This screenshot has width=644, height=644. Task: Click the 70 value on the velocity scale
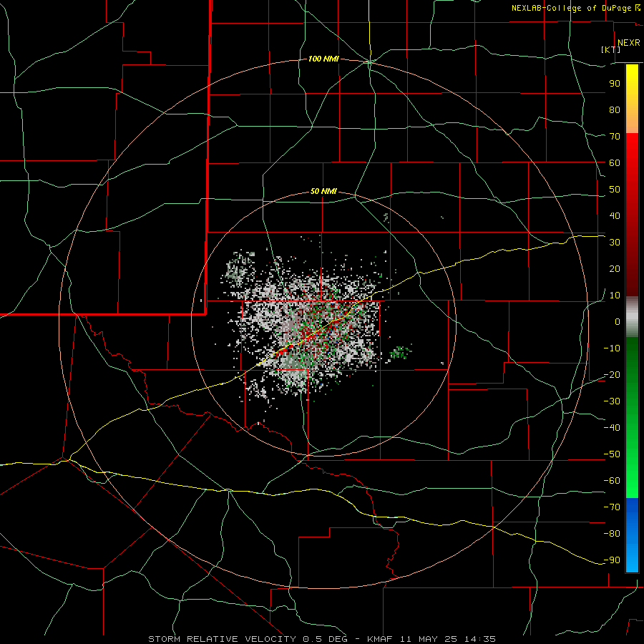pyautogui.click(x=615, y=137)
